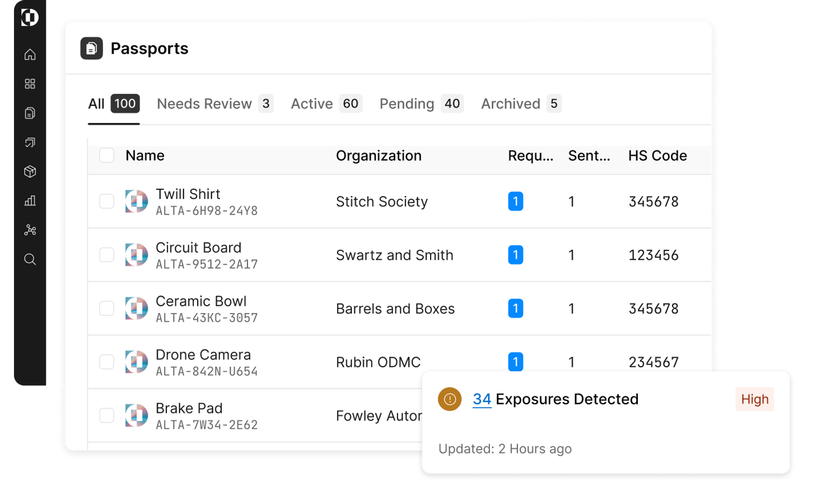Check the Drone Camera row checkbox

[106, 362]
